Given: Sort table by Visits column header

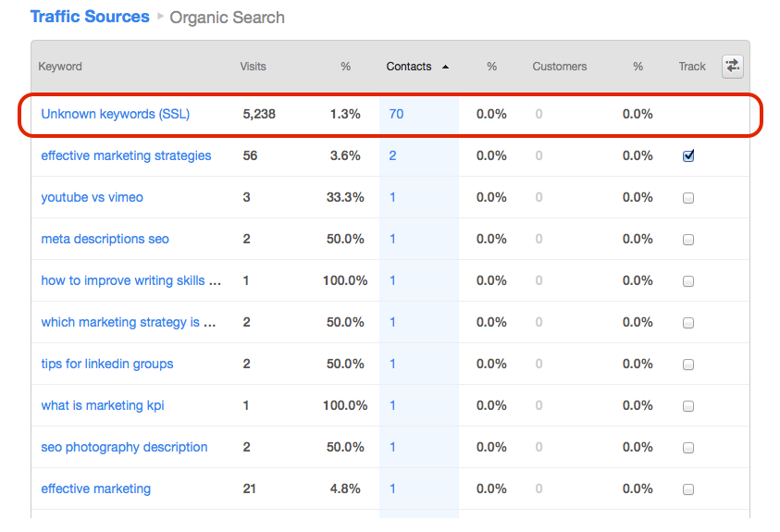Looking at the screenshot, I should coord(253,67).
